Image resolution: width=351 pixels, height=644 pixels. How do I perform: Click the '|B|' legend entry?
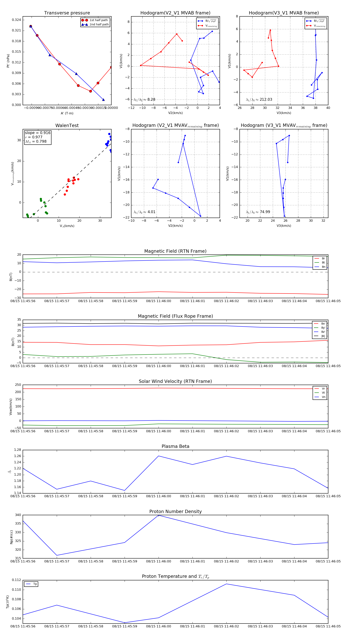coord(320,336)
